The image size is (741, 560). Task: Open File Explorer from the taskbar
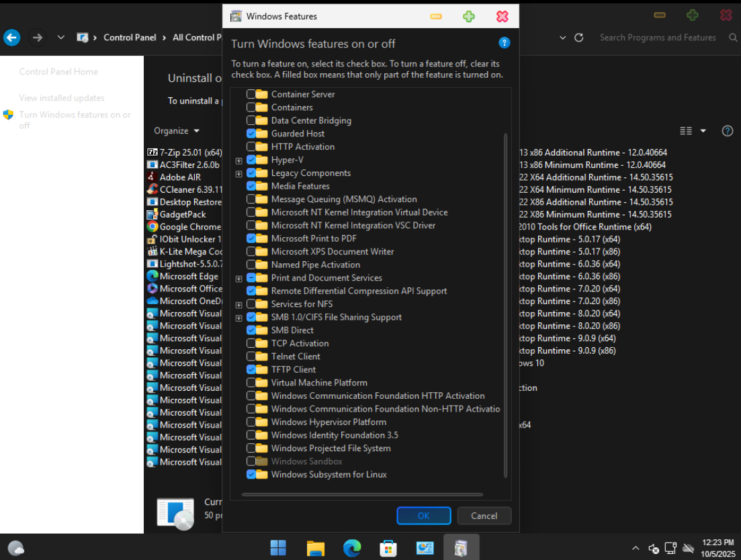coord(315,548)
